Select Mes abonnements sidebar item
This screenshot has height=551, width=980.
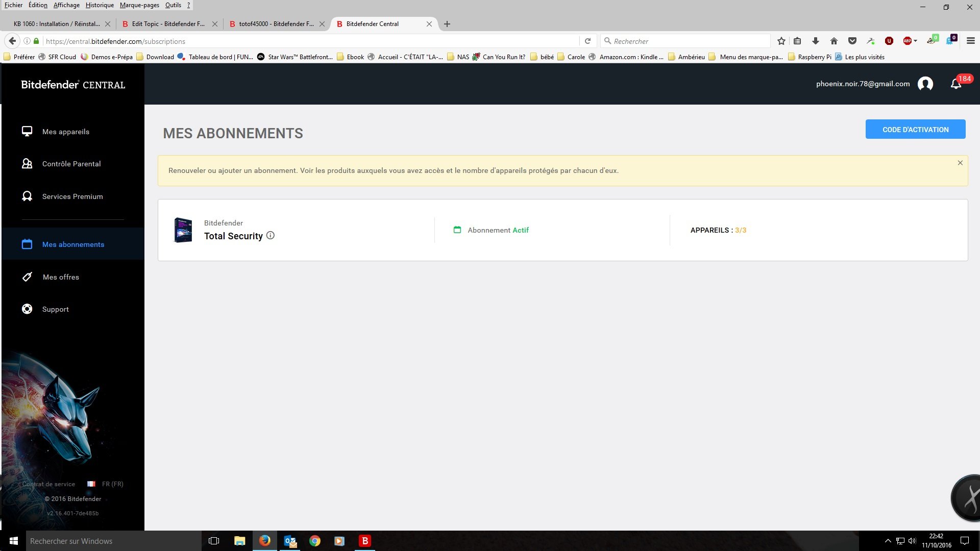click(73, 244)
